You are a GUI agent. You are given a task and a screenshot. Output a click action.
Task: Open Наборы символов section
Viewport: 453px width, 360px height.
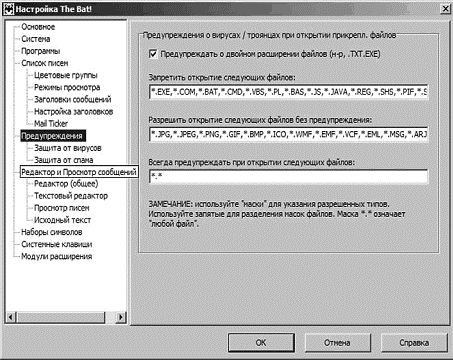pos(52,232)
